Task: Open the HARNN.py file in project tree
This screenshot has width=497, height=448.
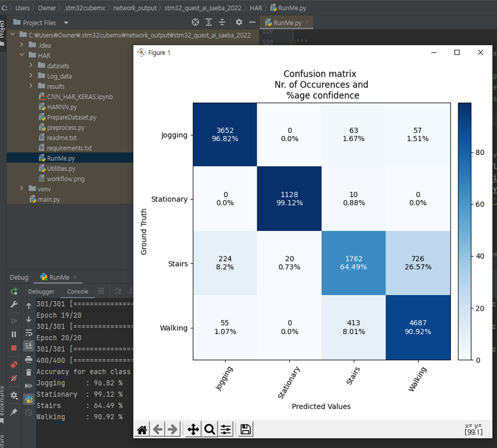Action: pos(62,107)
